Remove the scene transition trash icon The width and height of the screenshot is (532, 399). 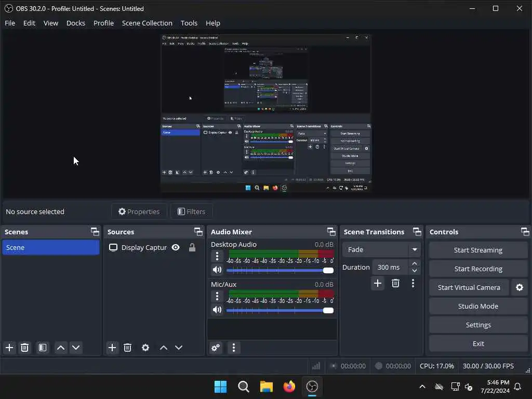tap(395, 283)
